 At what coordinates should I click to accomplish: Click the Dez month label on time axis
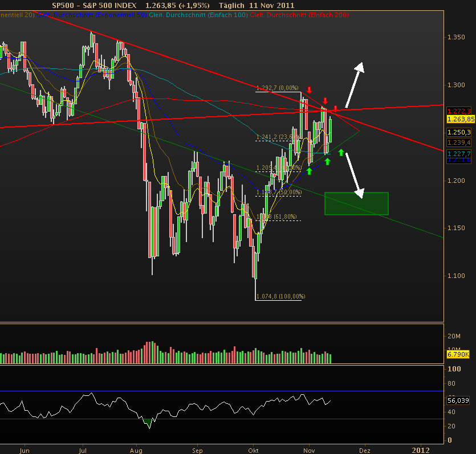[x=365, y=451]
